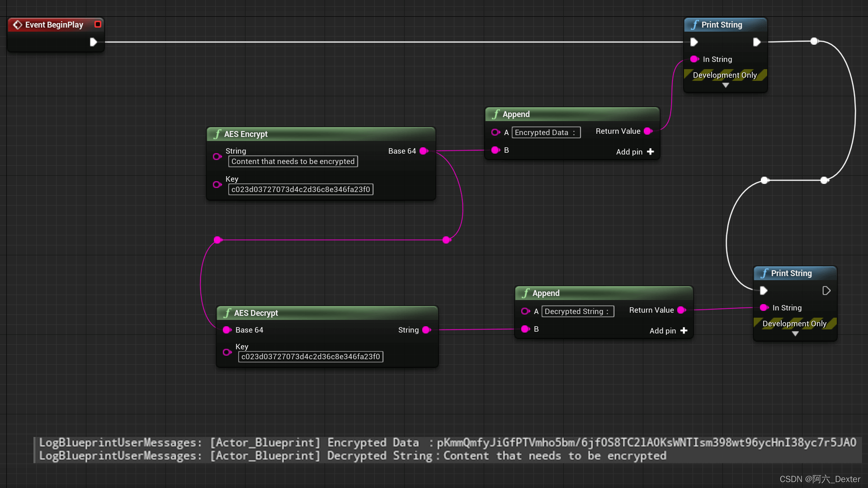Click the B input pin on the bottom Append node

525,329
